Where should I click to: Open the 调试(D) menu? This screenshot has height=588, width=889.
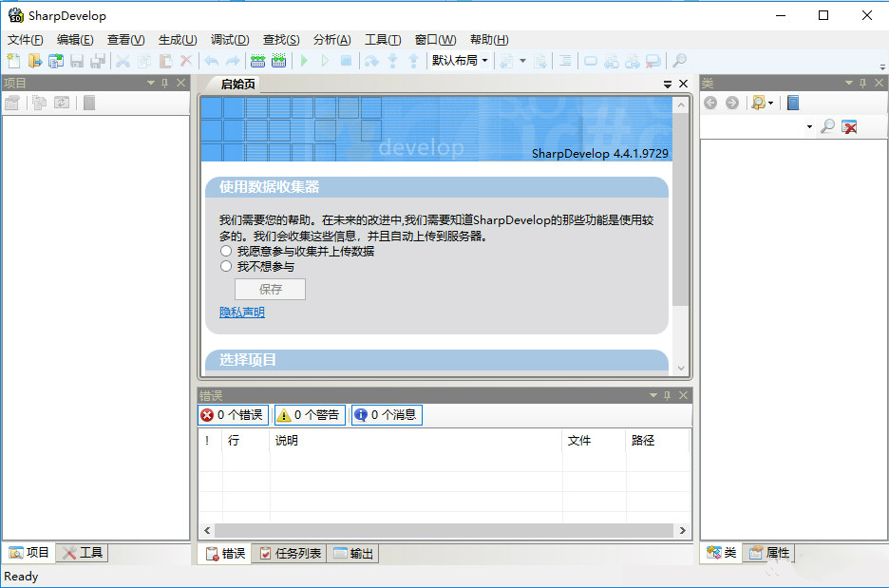[229, 39]
